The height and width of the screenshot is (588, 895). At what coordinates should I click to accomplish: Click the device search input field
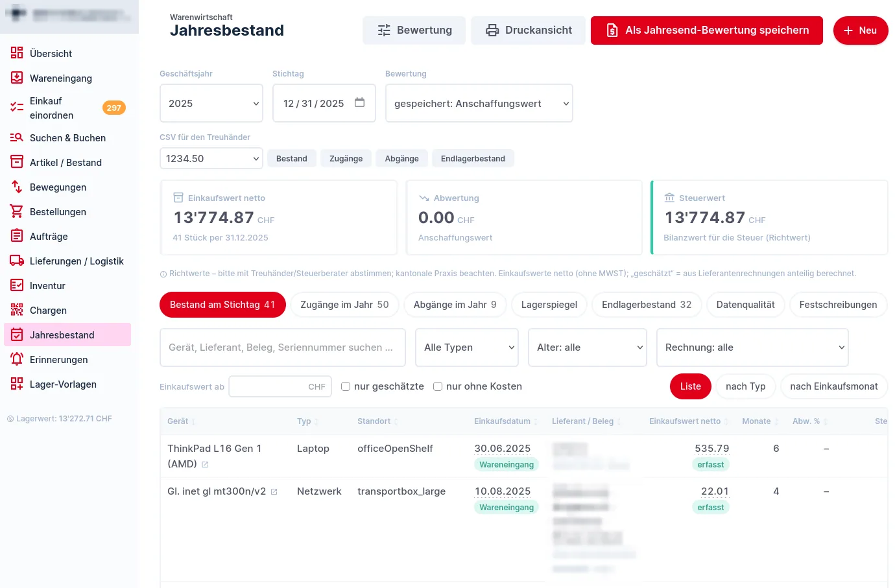click(283, 347)
